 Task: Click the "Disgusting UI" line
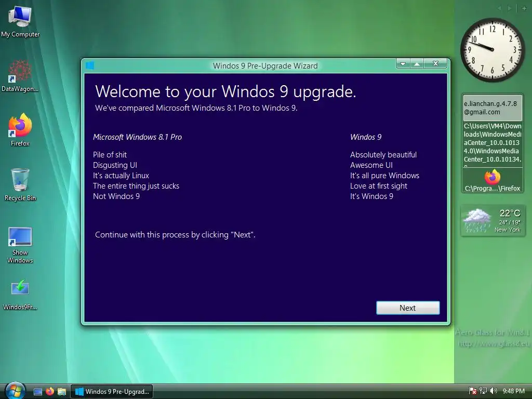pos(115,165)
